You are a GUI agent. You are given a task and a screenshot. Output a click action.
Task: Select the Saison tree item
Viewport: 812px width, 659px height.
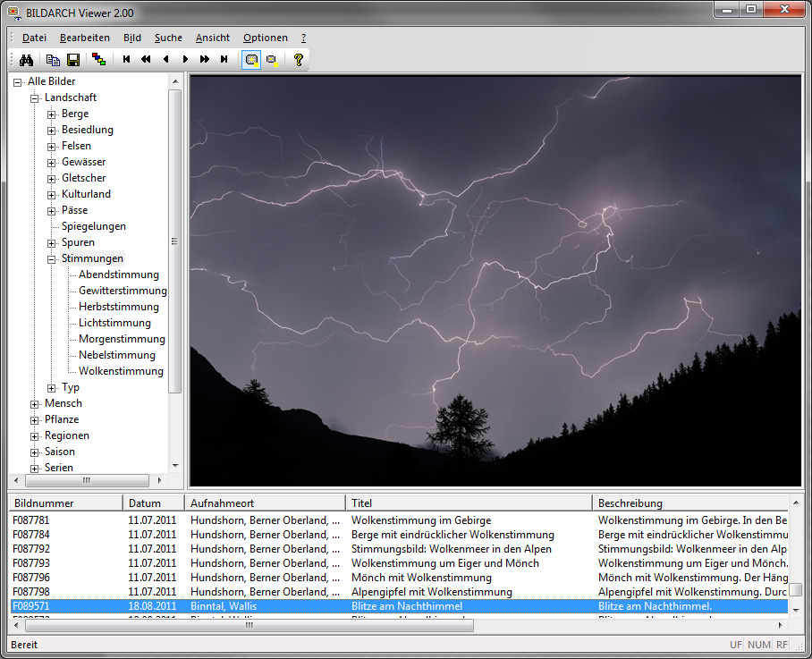[x=60, y=452]
